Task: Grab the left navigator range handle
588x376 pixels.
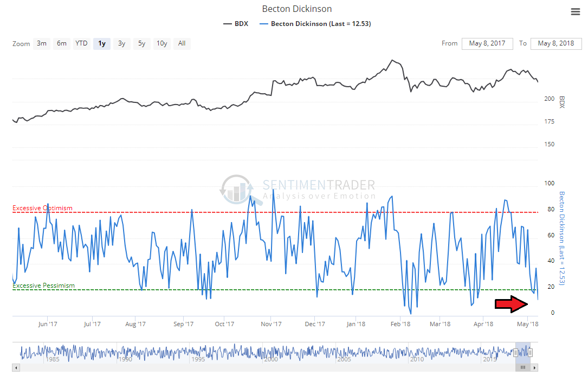Action: pos(515,352)
